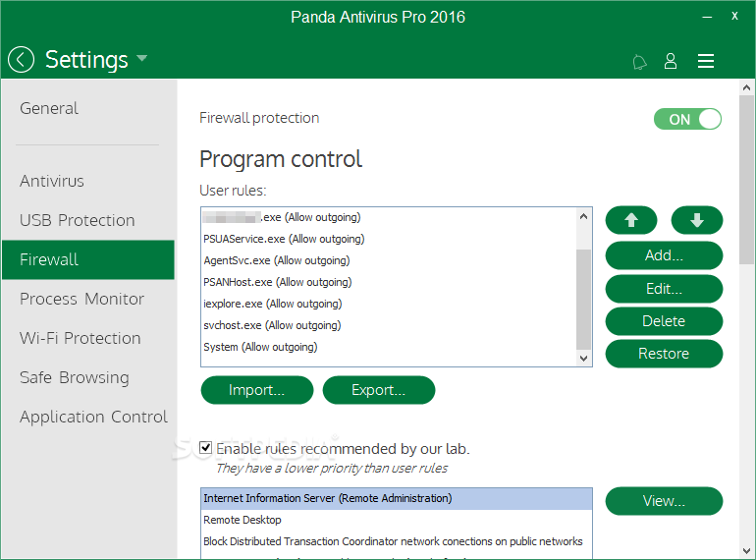Minimize the Panda Antivirus window
Screen dimensions: 756x560
point(707,17)
